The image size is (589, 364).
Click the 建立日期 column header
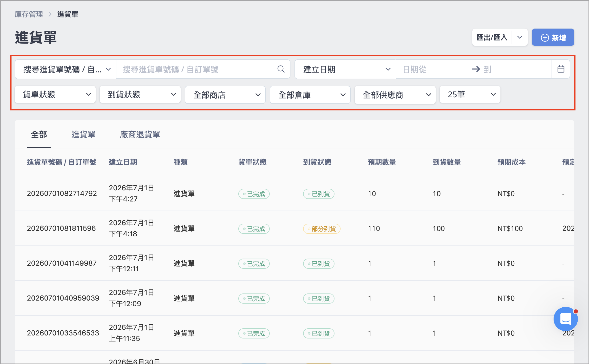(123, 162)
